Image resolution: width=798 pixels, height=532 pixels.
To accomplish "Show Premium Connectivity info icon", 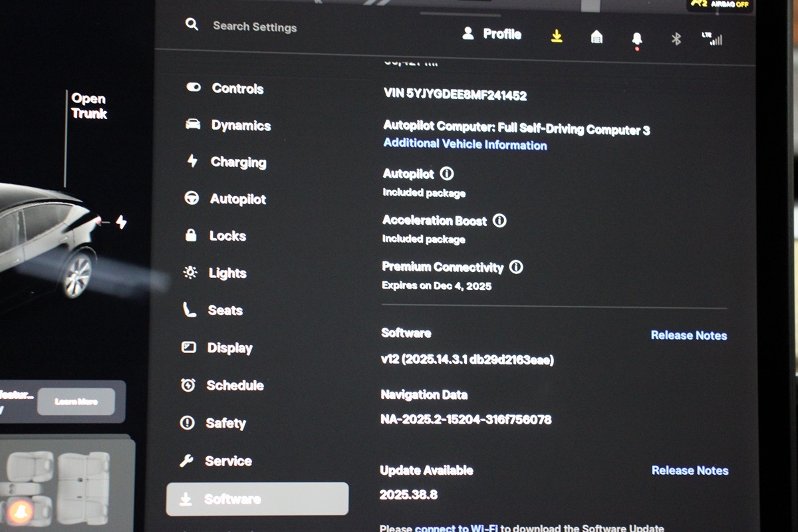I will tap(516, 267).
